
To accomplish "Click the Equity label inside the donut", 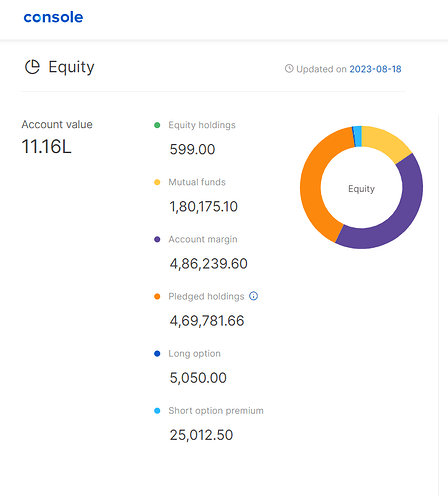I will click(361, 189).
